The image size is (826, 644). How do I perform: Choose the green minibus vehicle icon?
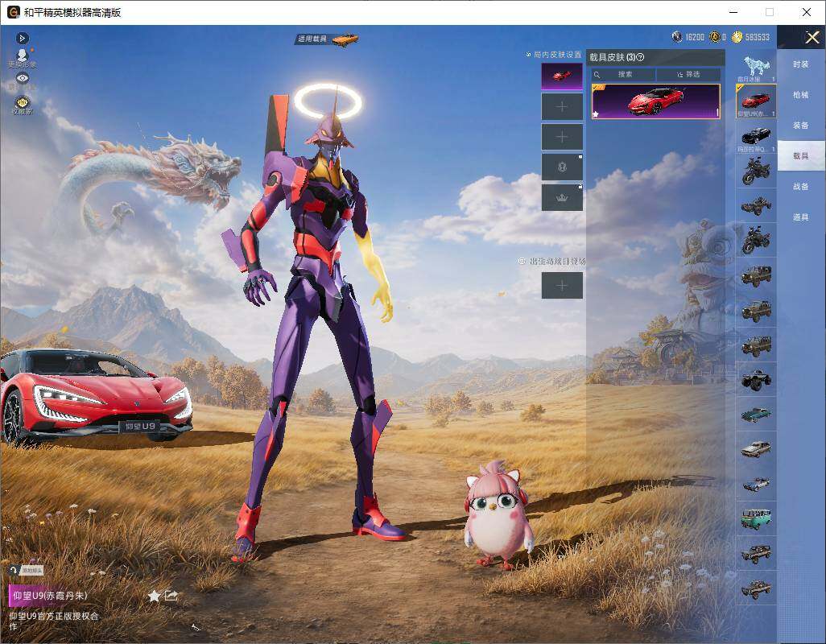click(x=756, y=518)
